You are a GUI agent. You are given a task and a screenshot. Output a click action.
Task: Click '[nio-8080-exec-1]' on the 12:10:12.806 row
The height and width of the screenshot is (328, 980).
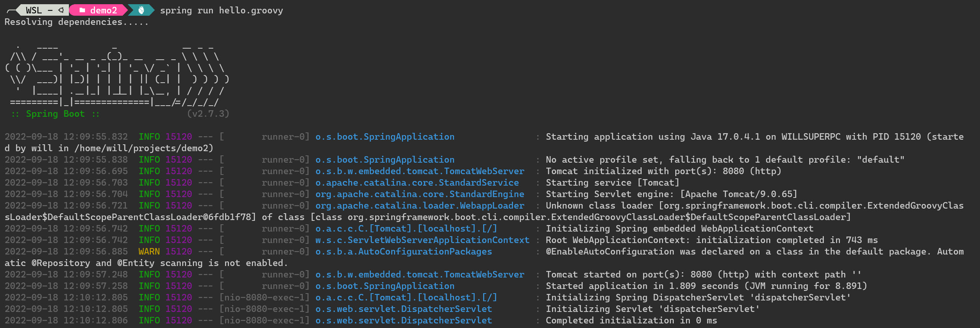coord(265,320)
